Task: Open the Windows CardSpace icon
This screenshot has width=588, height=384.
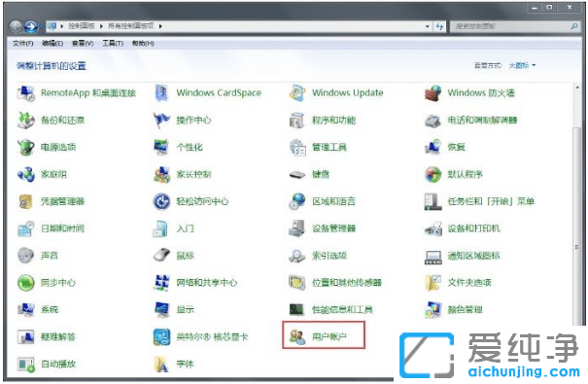Action: (161, 92)
